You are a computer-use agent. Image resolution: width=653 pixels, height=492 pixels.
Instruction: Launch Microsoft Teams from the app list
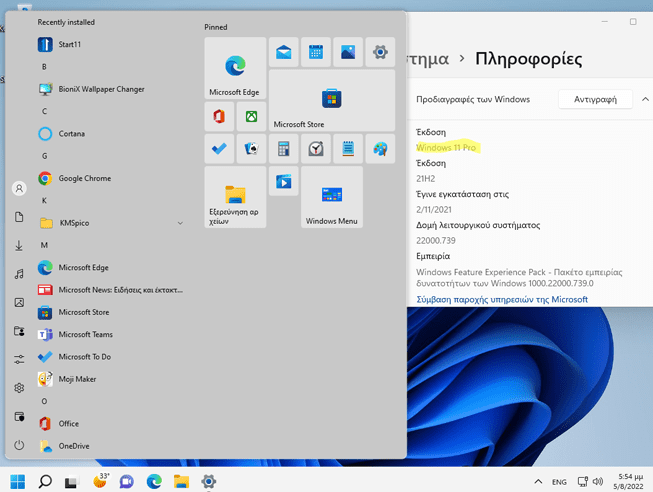pos(110,335)
